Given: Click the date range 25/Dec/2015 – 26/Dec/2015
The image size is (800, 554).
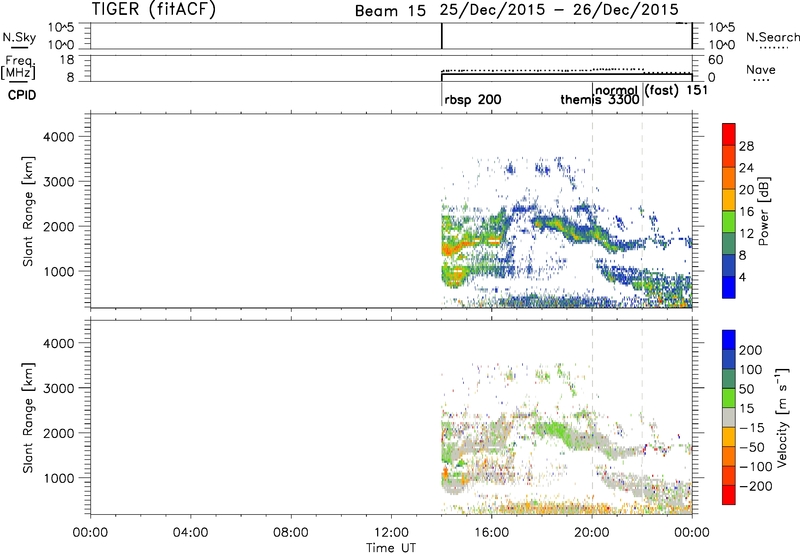Looking at the screenshot, I should [559, 10].
